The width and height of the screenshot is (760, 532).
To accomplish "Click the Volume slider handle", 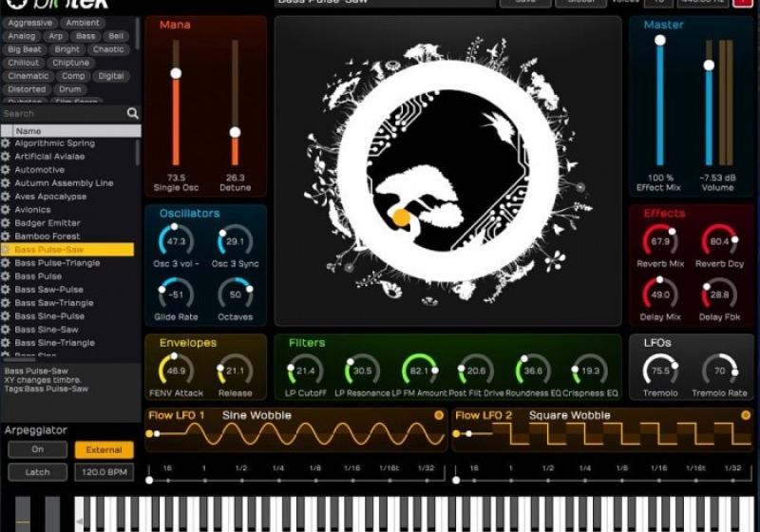I will [709, 65].
